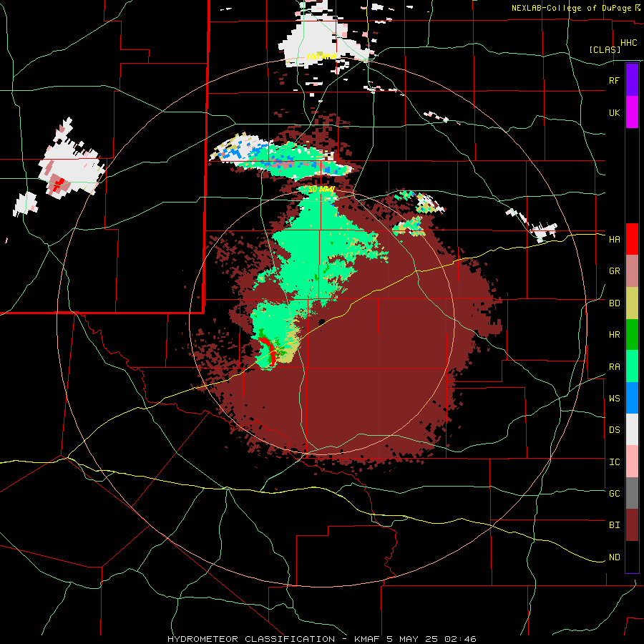The height and width of the screenshot is (644, 644).
Task: Click the HR legend label
Action: [614, 335]
